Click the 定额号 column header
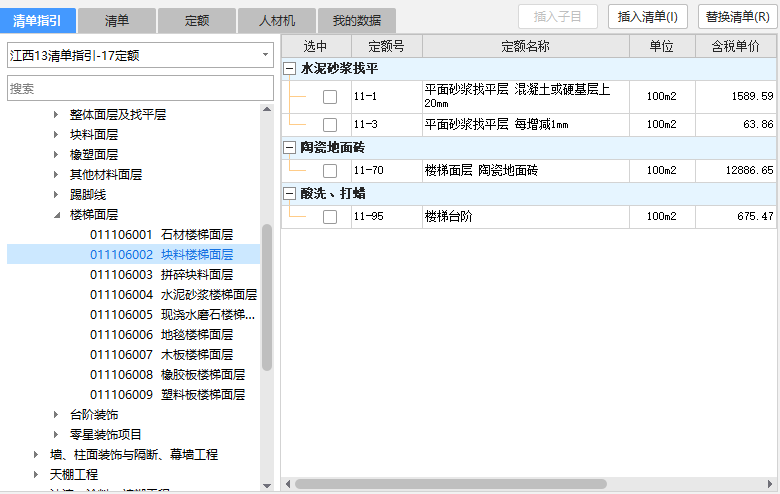This screenshot has height=494, width=780. click(387, 46)
